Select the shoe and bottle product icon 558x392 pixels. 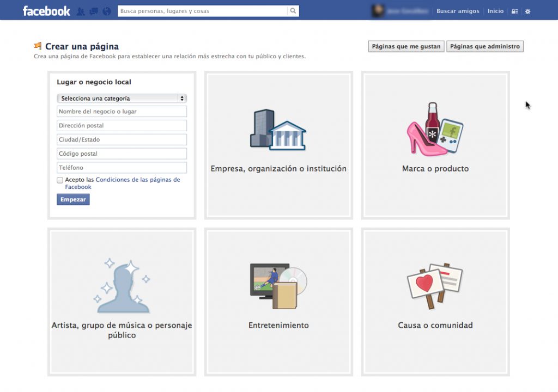point(435,129)
